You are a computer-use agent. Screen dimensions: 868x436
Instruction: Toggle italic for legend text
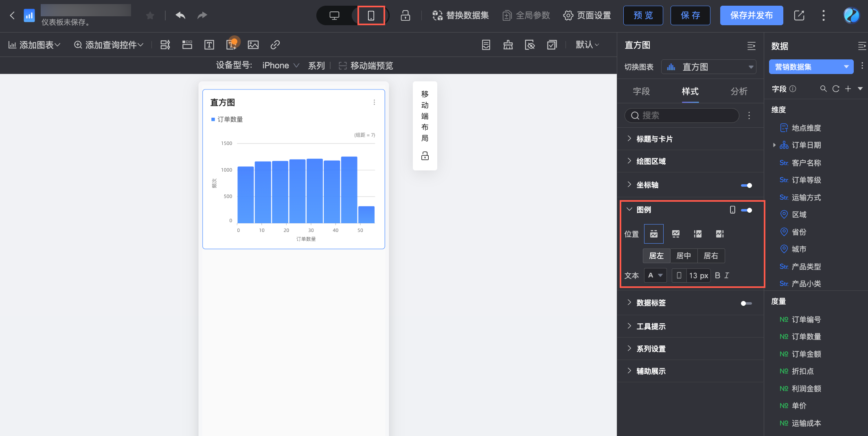(727, 275)
